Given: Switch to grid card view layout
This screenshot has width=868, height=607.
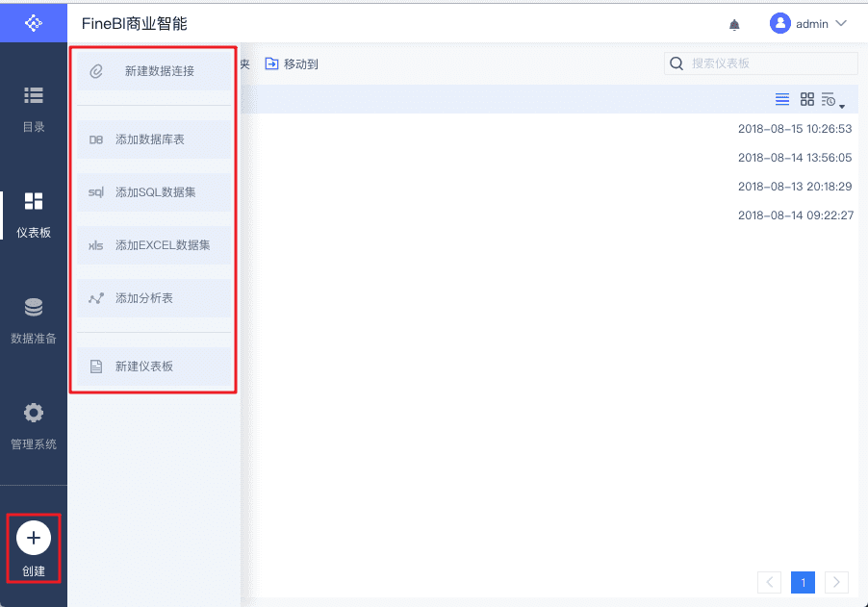Looking at the screenshot, I should pyautogui.click(x=807, y=100).
